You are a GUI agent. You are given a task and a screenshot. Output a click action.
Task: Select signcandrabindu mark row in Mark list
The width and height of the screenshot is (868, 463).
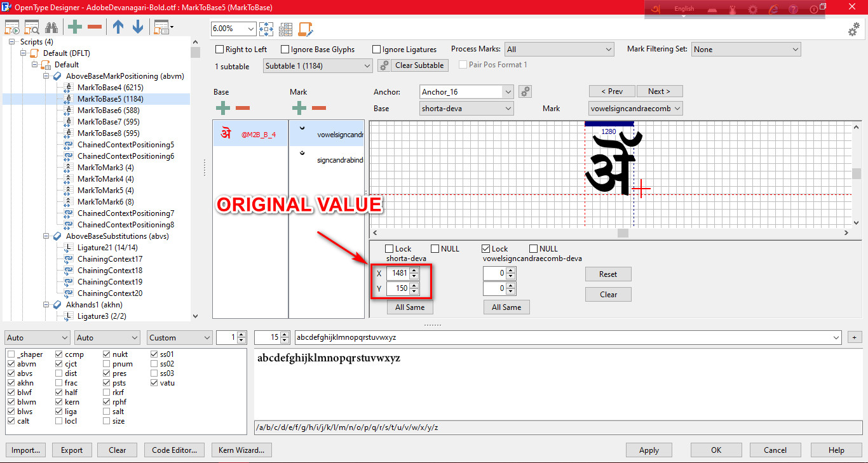point(327,159)
